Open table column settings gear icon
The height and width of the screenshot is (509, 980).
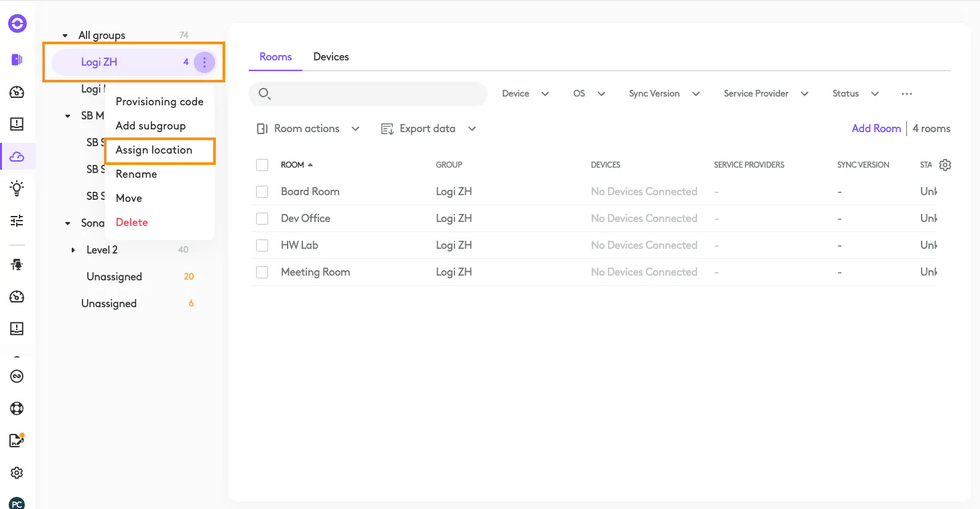click(x=945, y=165)
